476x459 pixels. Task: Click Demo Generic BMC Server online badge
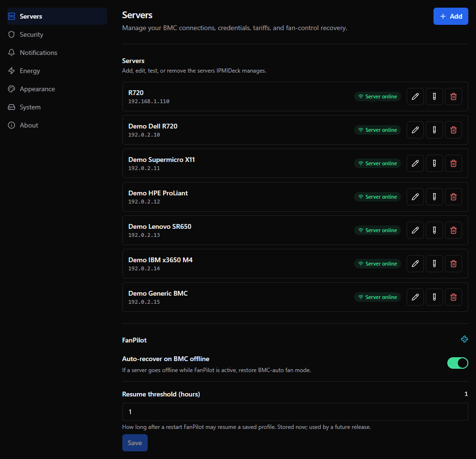(x=378, y=297)
